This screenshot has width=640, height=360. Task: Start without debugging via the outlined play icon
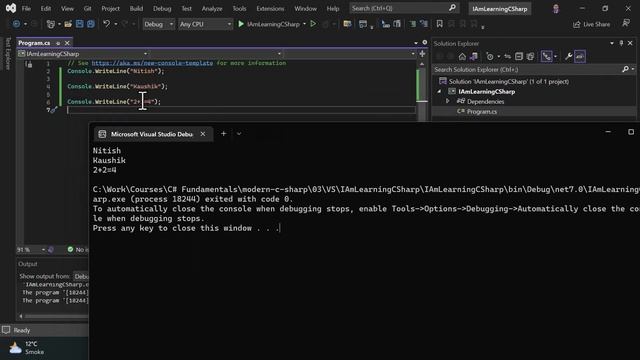(x=313, y=24)
